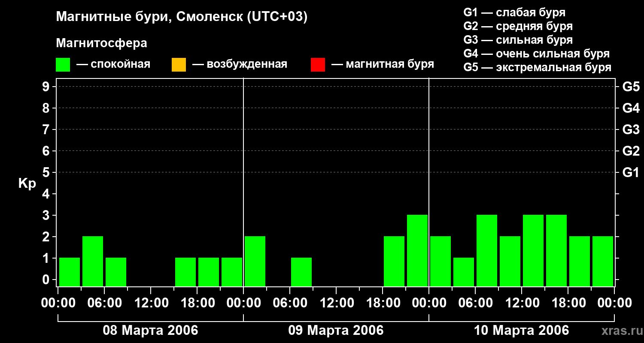
Task: Click the '10 Марта 2006' date label
Action: pos(521,330)
